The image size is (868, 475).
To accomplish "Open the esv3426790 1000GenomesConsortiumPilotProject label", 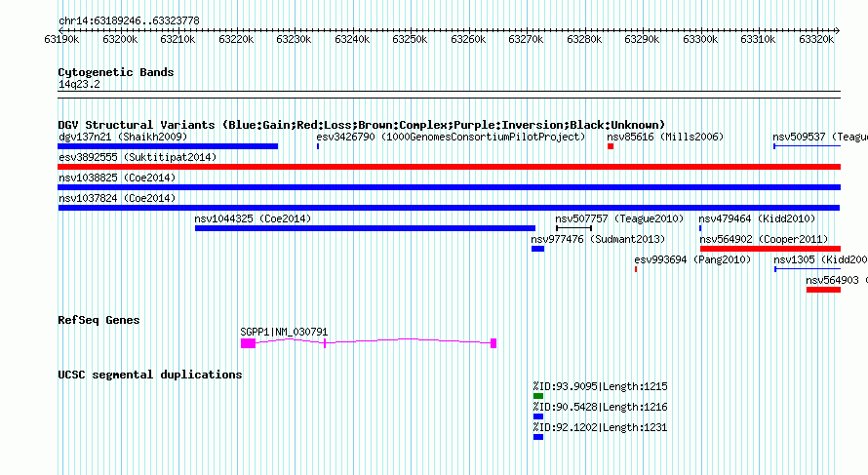I will click(451, 137).
